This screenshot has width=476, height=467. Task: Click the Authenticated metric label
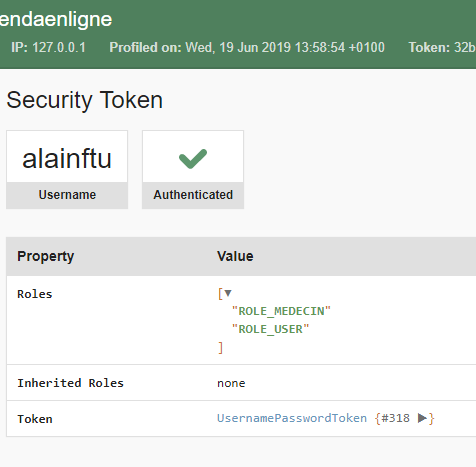click(x=193, y=195)
